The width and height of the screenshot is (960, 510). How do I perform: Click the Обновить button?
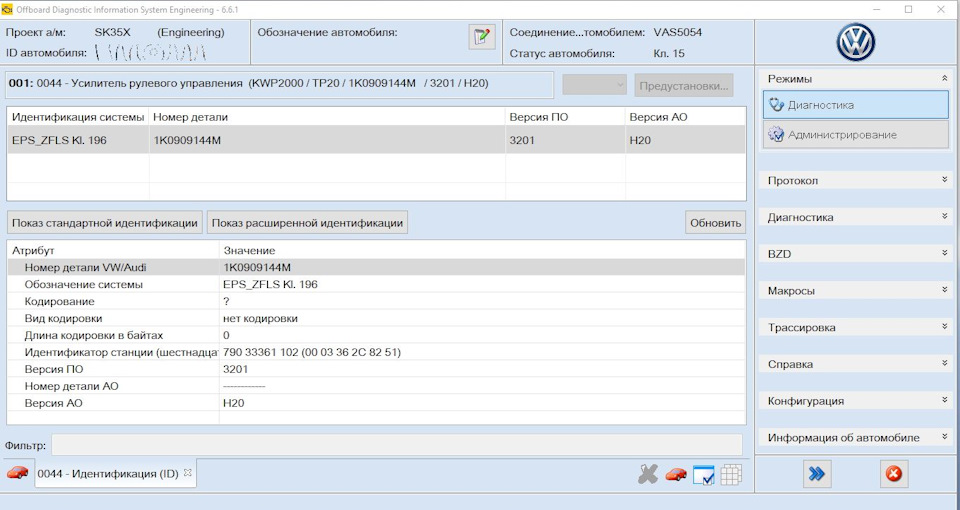pyautogui.click(x=715, y=223)
